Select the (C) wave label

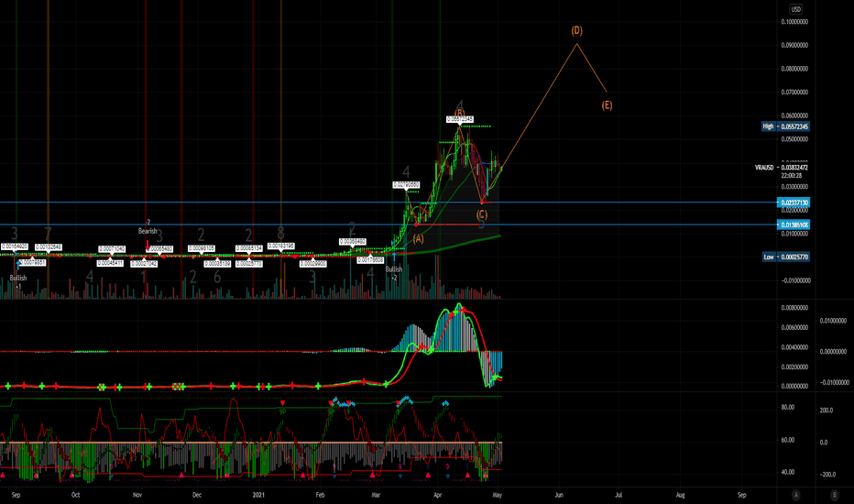pos(481,214)
